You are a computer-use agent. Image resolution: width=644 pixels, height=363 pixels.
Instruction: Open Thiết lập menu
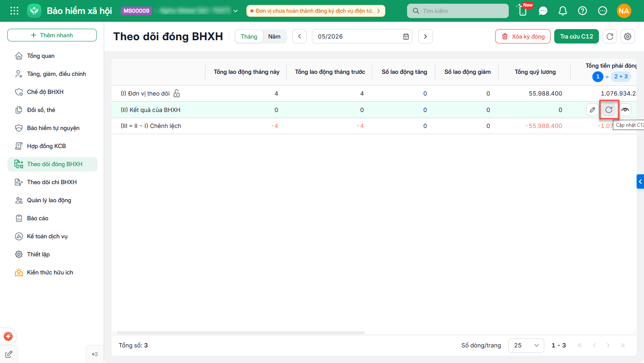coord(52,254)
